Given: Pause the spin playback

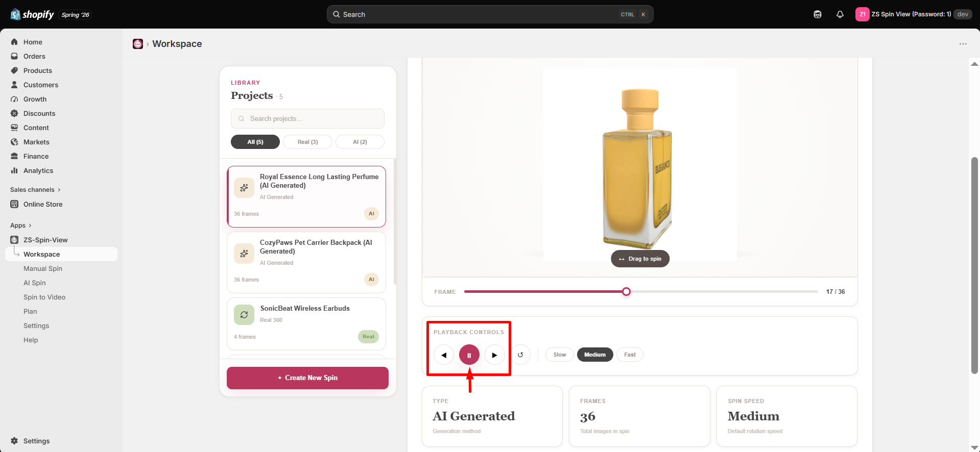Looking at the screenshot, I should [469, 355].
